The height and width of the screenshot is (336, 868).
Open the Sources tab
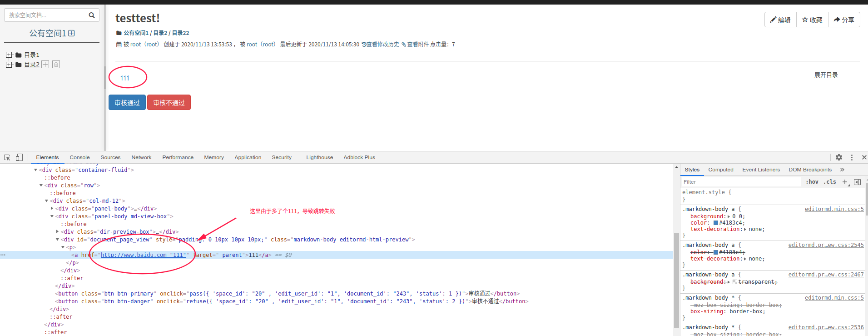[110, 157]
